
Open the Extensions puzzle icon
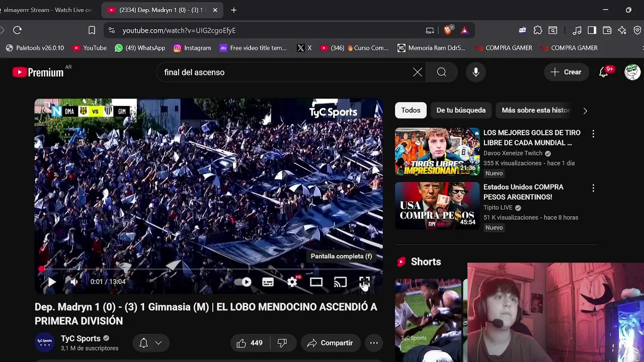point(538,30)
